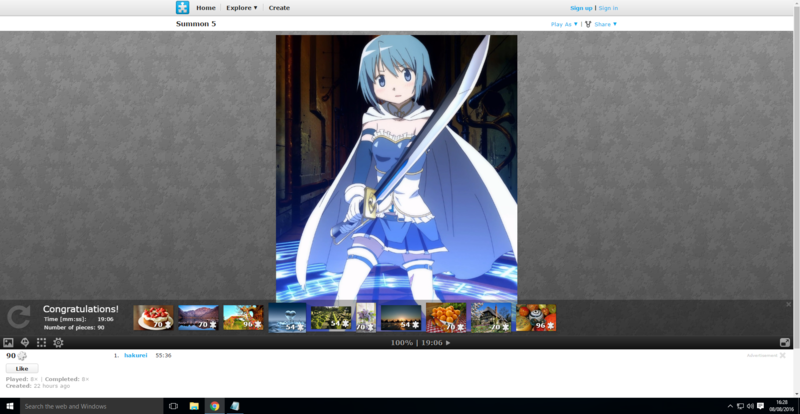Click the 'Created: 22 hours ago' text

click(38, 386)
